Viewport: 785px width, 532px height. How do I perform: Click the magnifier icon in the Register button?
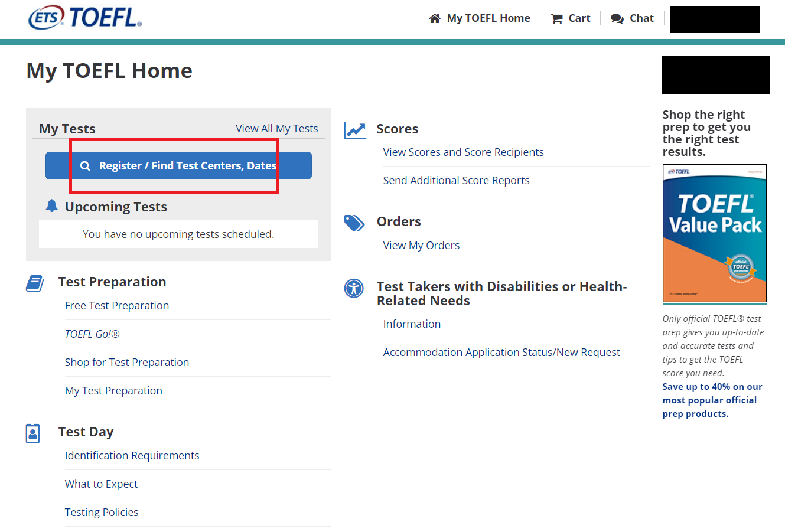(85, 166)
